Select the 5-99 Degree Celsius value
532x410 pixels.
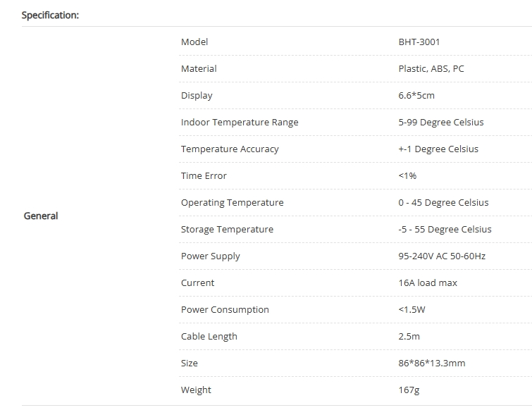coord(441,123)
